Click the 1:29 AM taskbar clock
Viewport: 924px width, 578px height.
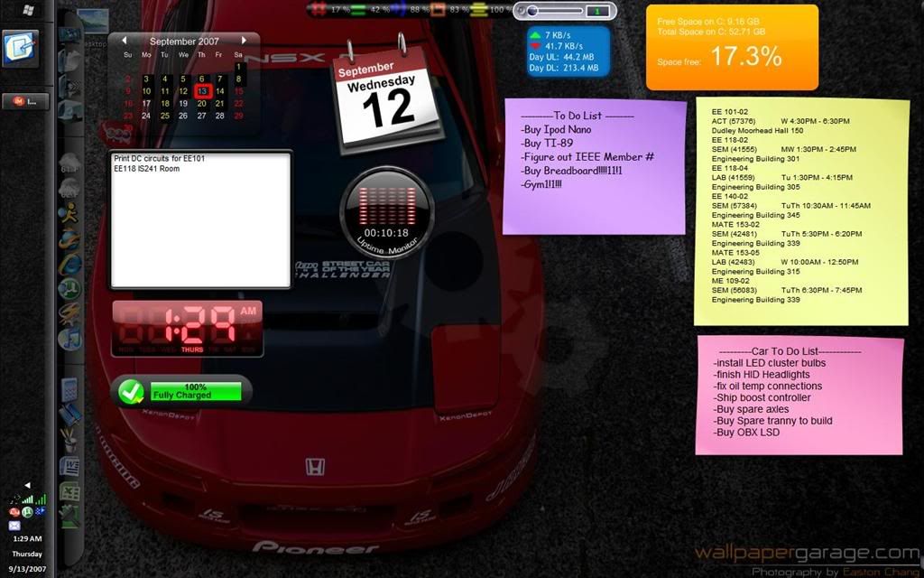[27, 538]
